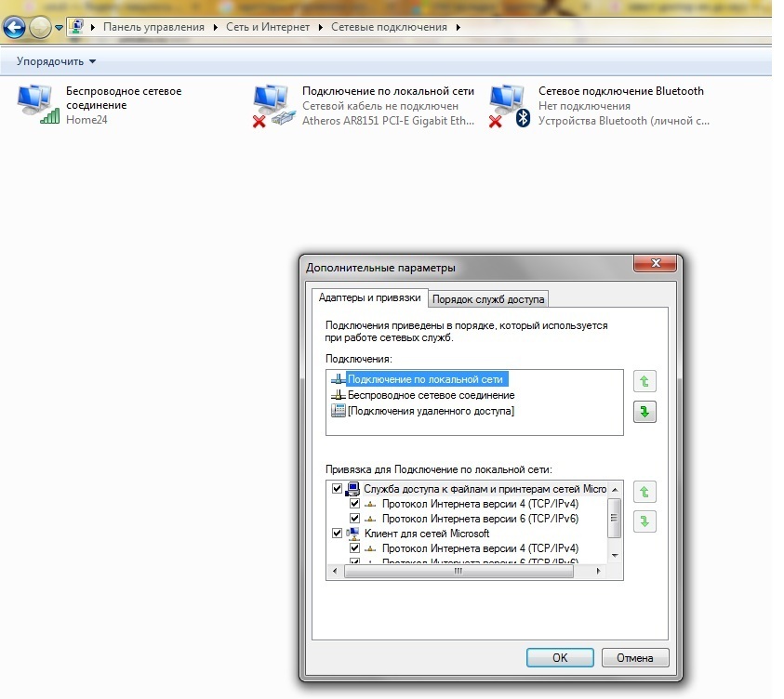This screenshot has width=784, height=699.
Task: Select the Адаптеры и привязки tab
Action: (x=369, y=297)
